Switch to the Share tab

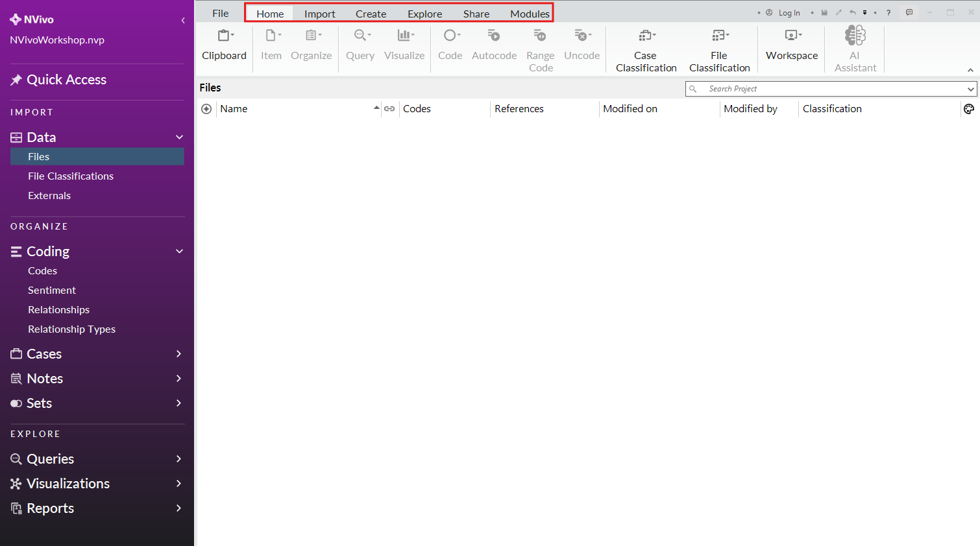click(476, 14)
